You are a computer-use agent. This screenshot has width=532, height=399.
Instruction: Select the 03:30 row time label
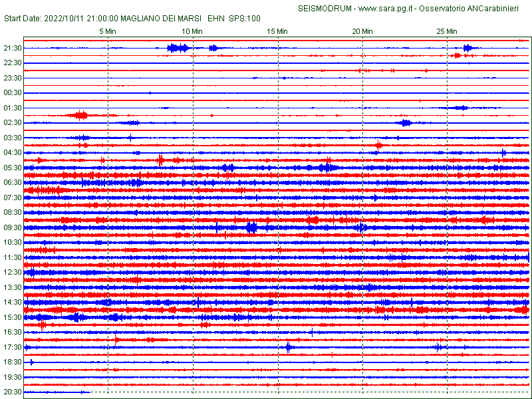click(x=13, y=138)
